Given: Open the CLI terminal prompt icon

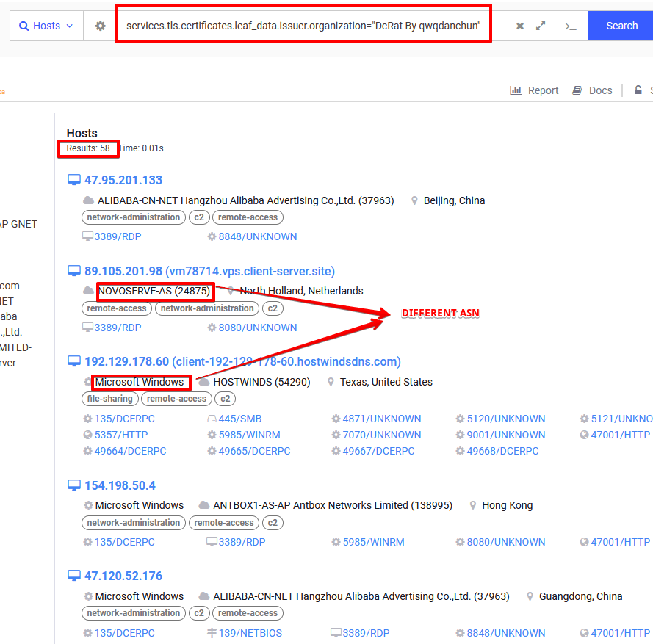Looking at the screenshot, I should (570, 26).
